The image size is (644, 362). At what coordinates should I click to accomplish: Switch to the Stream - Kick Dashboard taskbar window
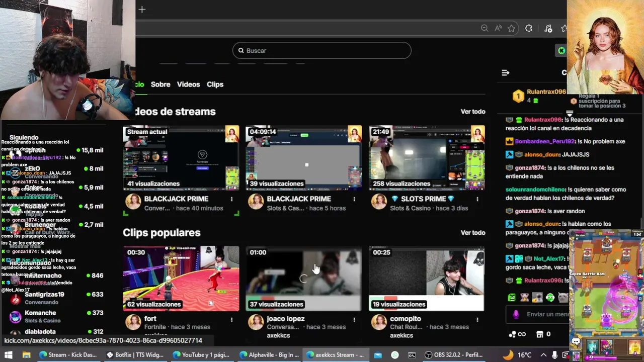(x=68, y=355)
